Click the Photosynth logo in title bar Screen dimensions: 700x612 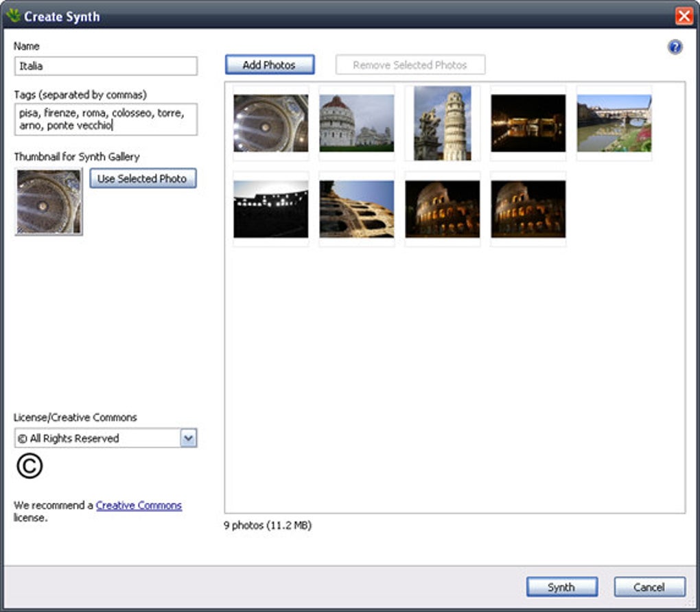pos(13,16)
